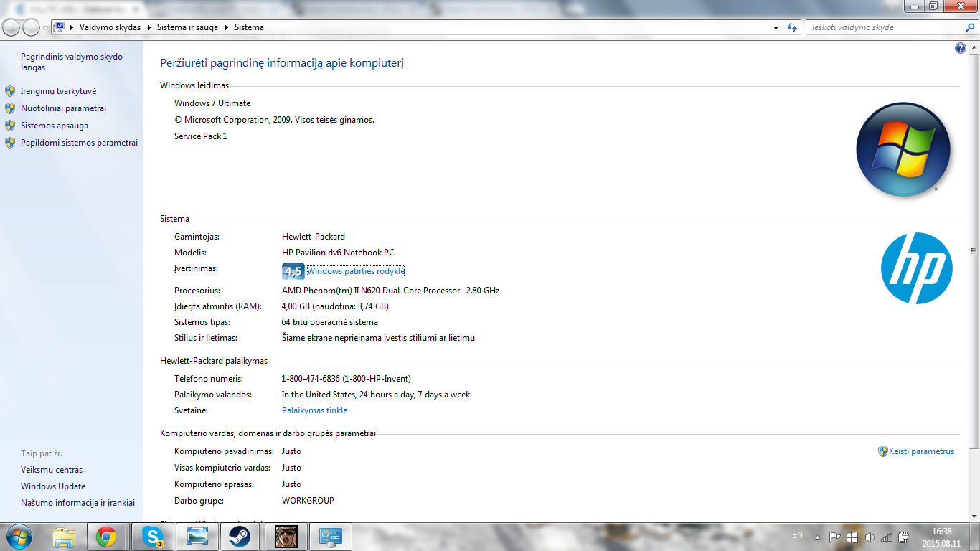This screenshot has width=980, height=551.
Task: Open Įrenginių tvarkytuvė
Action: 58,91
